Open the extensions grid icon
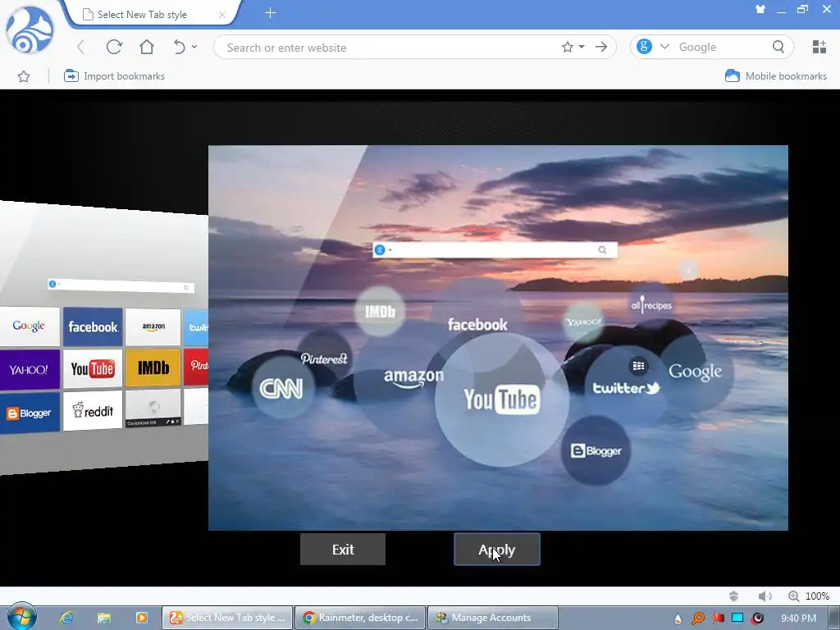The image size is (840, 630). 819,47
